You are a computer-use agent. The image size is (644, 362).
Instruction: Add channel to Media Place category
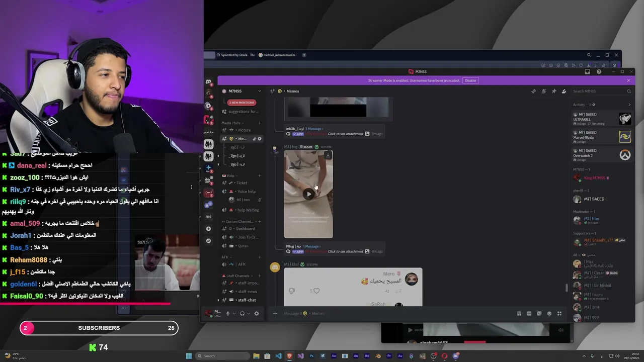pyautogui.click(x=260, y=123)
